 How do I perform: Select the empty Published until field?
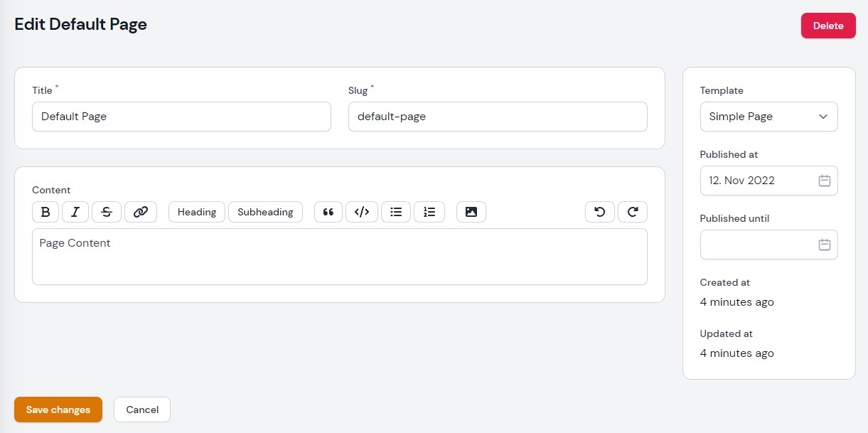769,245
